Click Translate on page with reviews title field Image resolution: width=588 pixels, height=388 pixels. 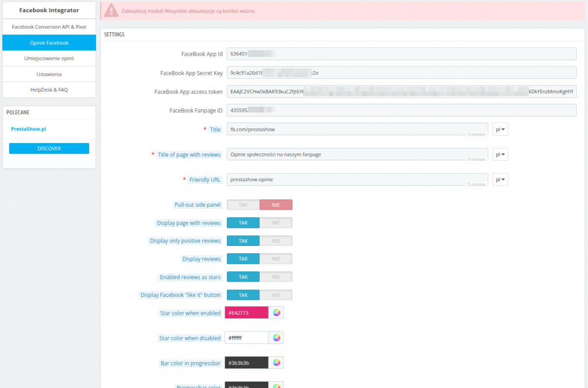(x=476, y=159)
